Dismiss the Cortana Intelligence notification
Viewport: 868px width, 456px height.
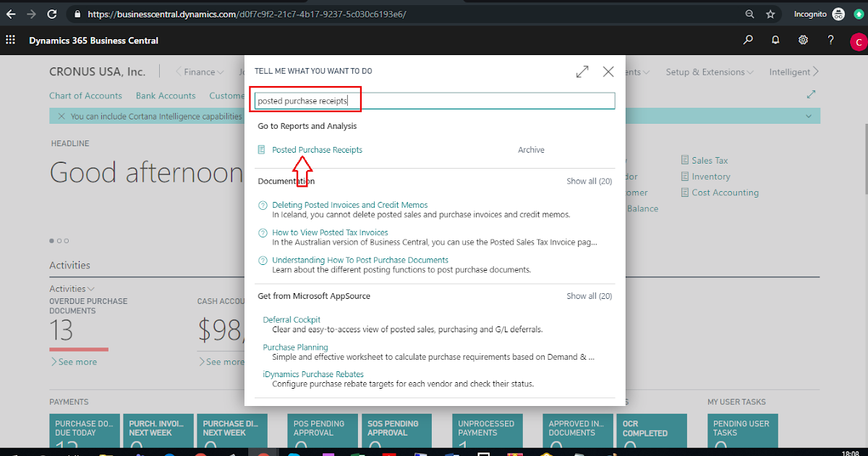click(x=61, y=116)
